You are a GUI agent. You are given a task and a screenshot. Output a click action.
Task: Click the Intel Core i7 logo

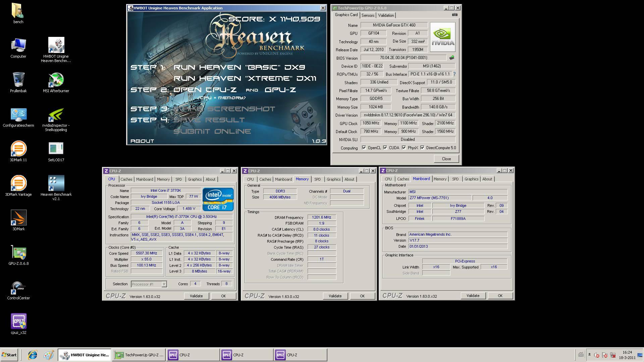pos(218,199)
